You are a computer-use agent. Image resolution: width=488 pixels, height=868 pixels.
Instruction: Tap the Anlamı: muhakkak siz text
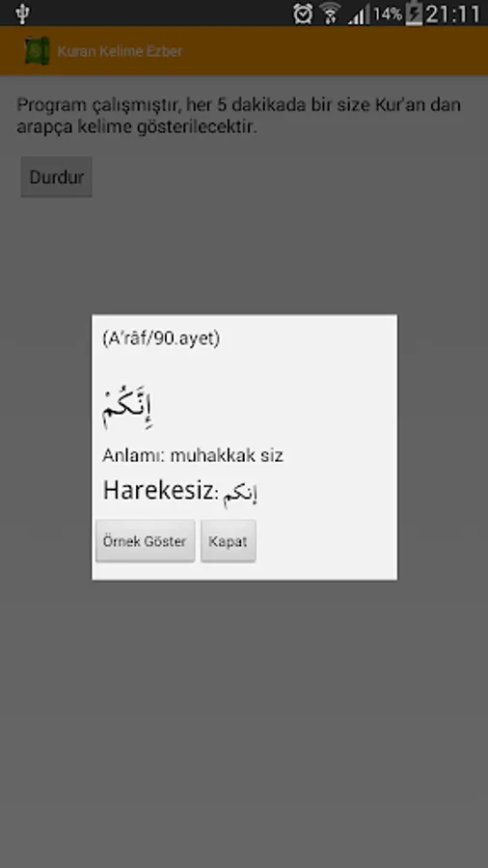(193, 455)
